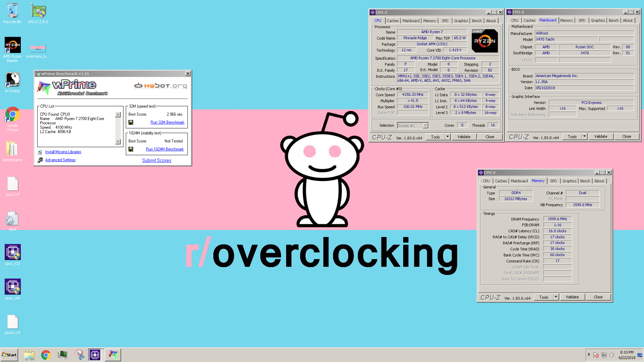Screen dimensions: 644x362
Task: Open the SPD tab in the Mainboard window
Action: click(582, 20)
